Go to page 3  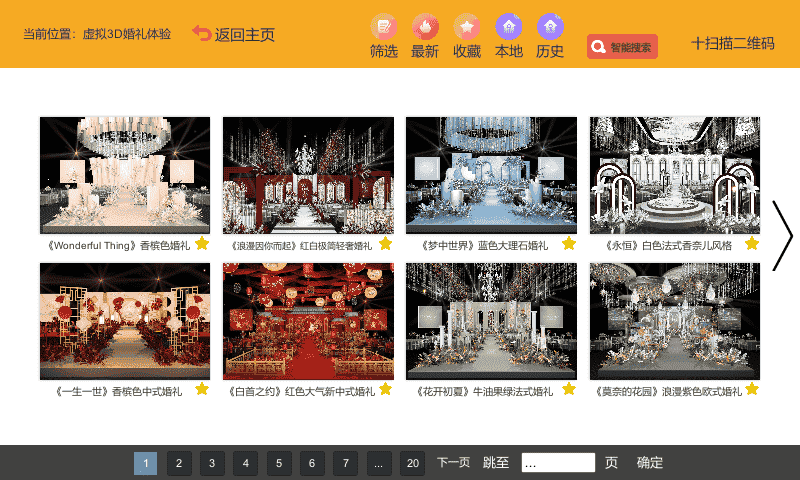pyautogui.click(x=212, y=463)
